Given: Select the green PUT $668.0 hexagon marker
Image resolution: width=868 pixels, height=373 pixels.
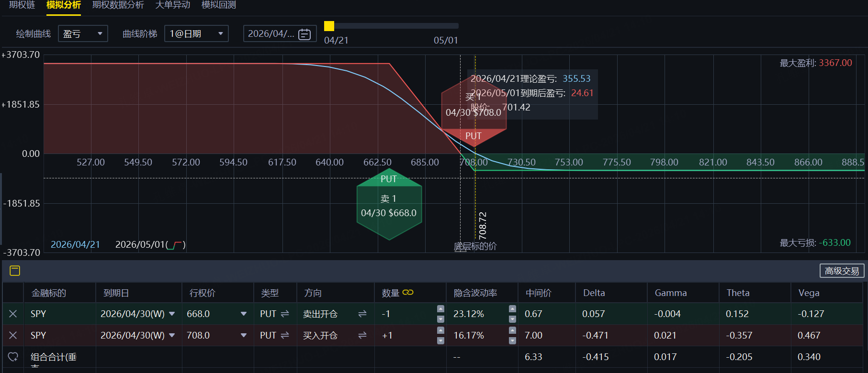Looking at the screenshot, I should coord(389,204).
